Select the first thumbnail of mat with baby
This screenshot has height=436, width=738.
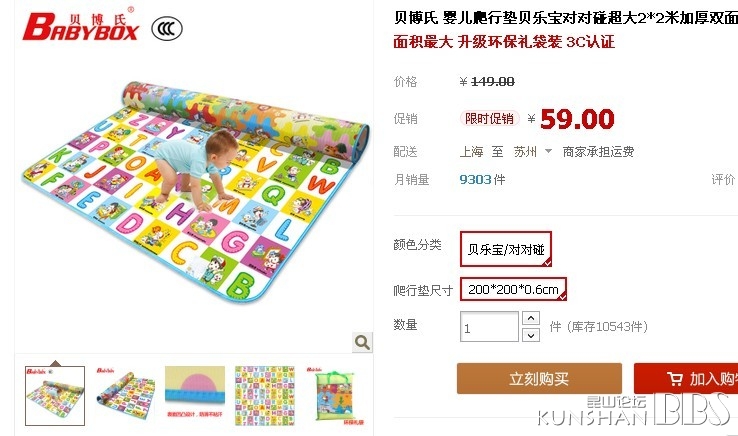point(55,396)
